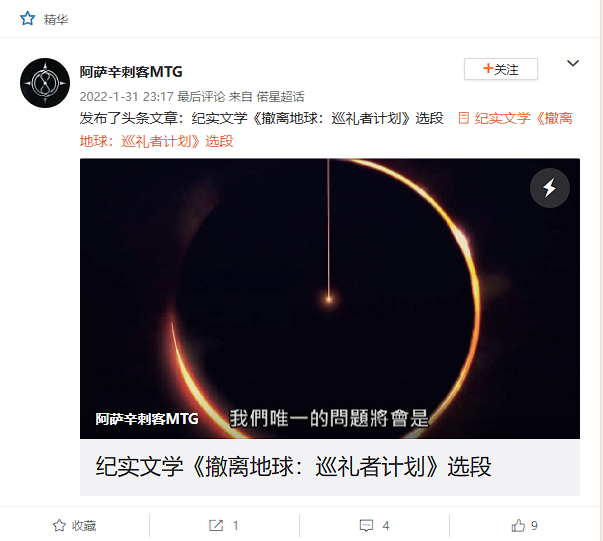Image resolution: width=603 pixels, height=541 pixels.
Task: Click the post timestamp 2022-1-31 23:17
Action: [x=127, y=97]
